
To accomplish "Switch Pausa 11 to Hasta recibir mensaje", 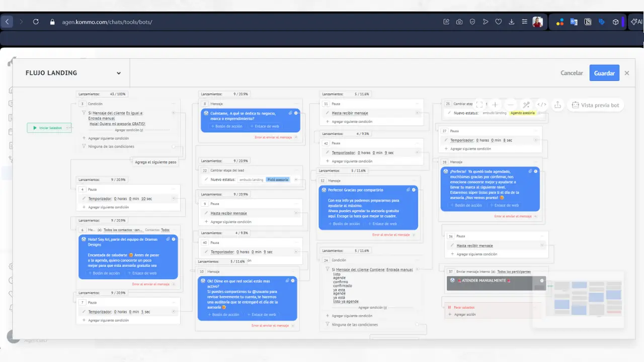I will click(x=350, y=113).
